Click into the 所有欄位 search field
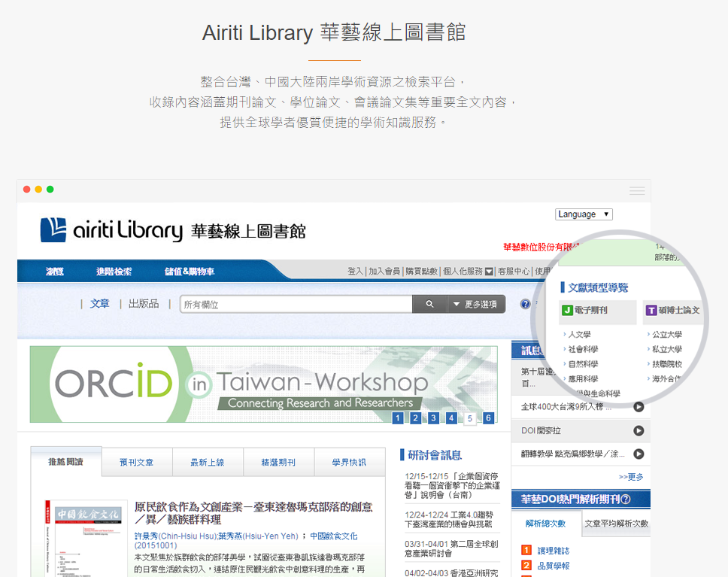This screenshot has width=728, height=577. pyautogui.click(x=296, y=304)
